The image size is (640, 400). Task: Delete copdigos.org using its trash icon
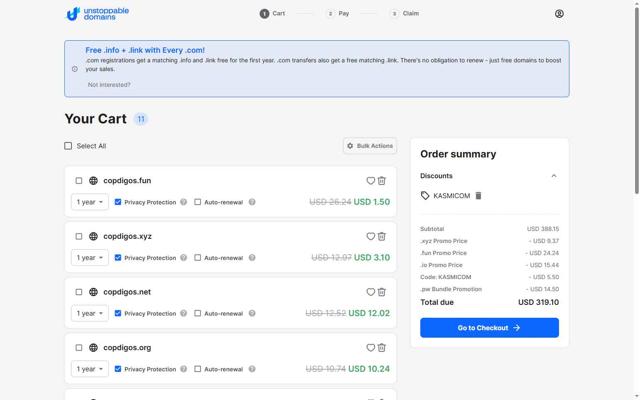click(382, 347)
